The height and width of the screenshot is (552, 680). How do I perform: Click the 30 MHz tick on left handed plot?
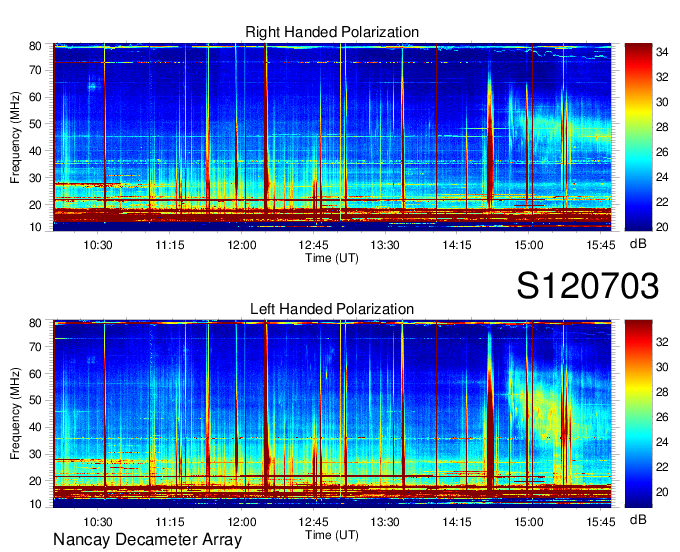coord(35,454)
